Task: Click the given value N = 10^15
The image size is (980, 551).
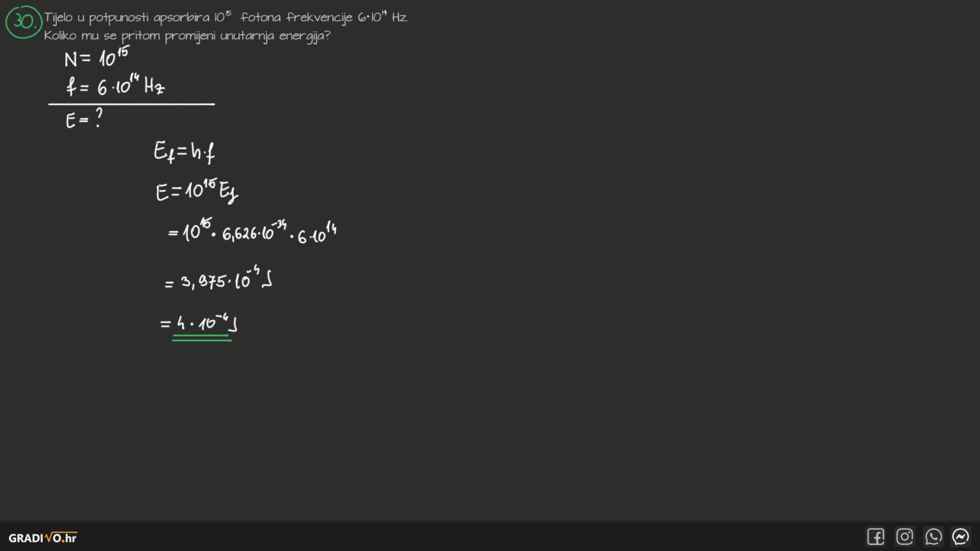Action: coord(96,58)
